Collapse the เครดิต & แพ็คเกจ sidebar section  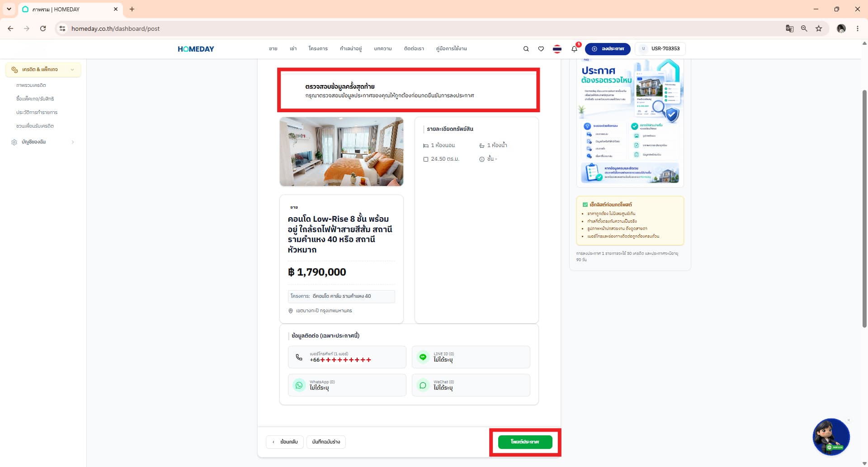coord(43,70)
